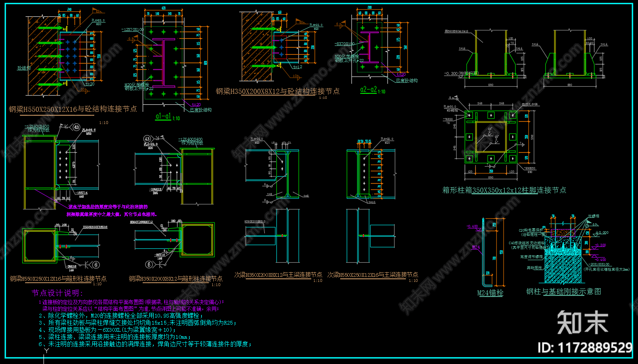The height and width of the screenshot is (364, 638).
Task: Select "-12X400X400" label above the H550 box-column elevation
Action: tap(37, 126)
